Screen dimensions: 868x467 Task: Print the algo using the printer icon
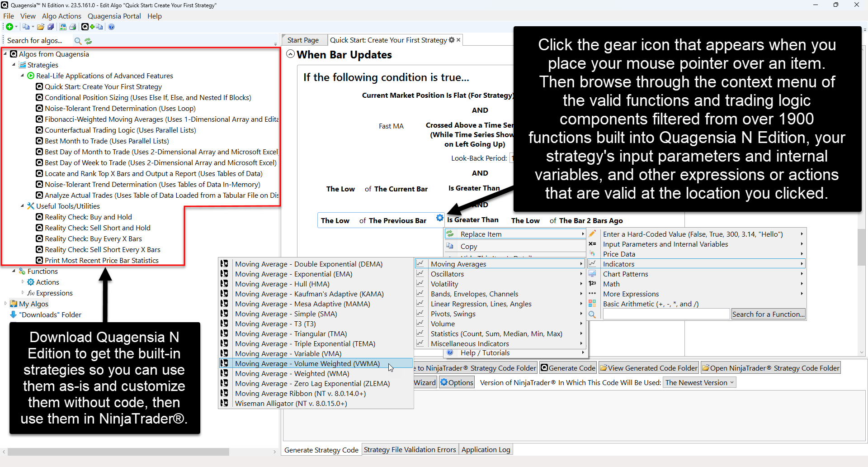pyautogui.click(x=73, y=27)
